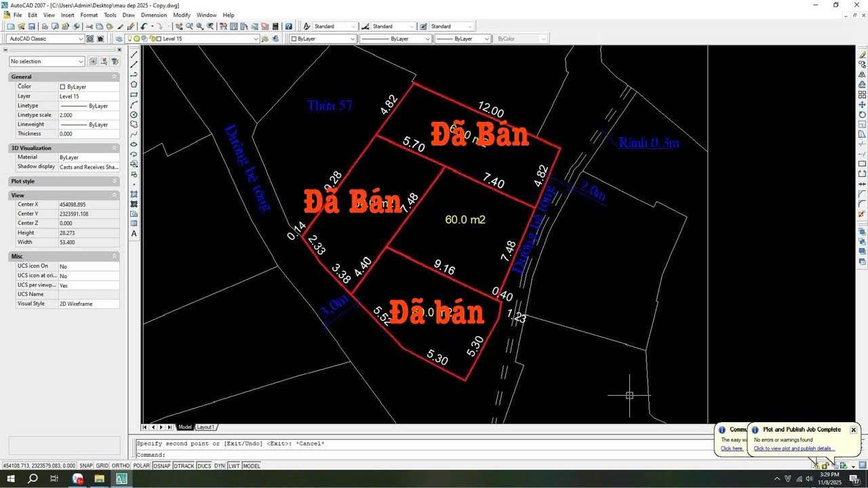Open the Level 15 layer control dropdown
The image size is (868, 488).
(x=255, y=39)
